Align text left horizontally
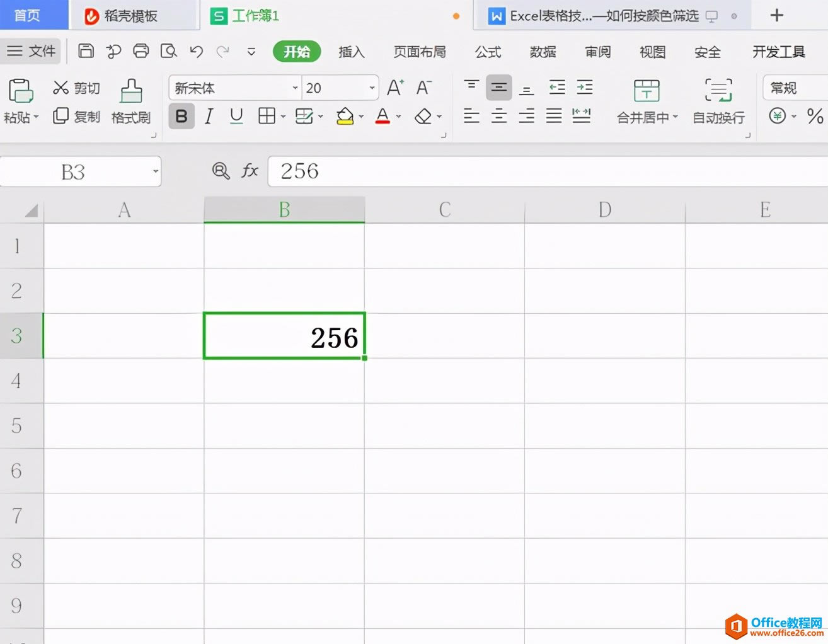This screenshot has height=644, width=828. pos(471,115)
